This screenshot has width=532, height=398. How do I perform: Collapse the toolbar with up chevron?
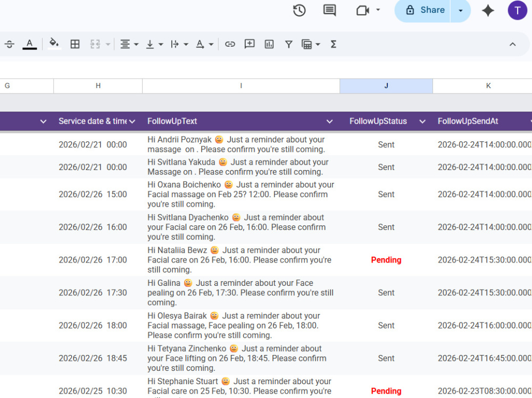[512, 44]
